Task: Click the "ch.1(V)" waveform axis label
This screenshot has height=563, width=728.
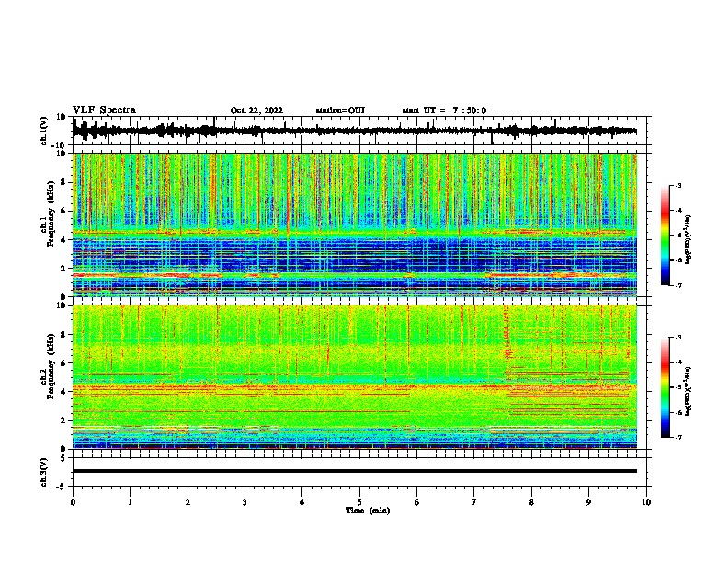Action: click(x=44, y=131)
